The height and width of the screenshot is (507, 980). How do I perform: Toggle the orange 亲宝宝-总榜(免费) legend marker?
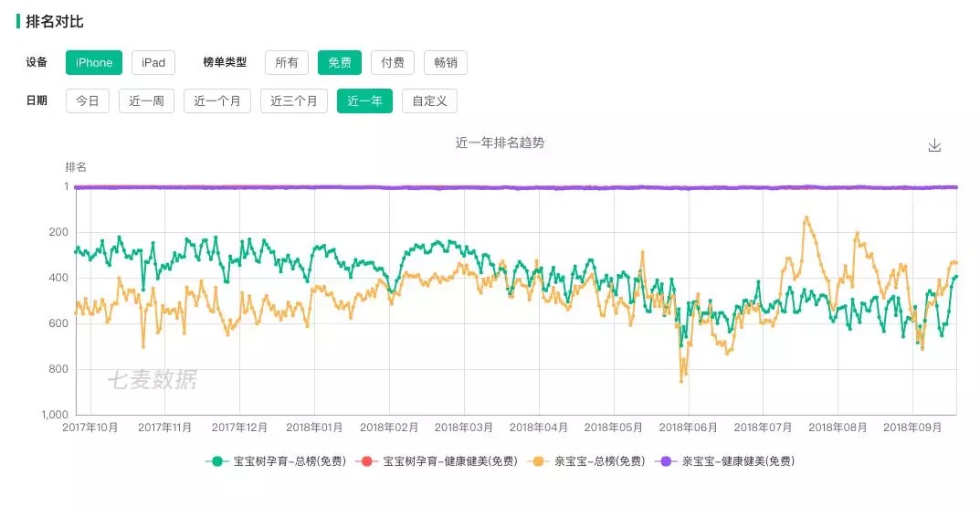(x=538, y=461)
